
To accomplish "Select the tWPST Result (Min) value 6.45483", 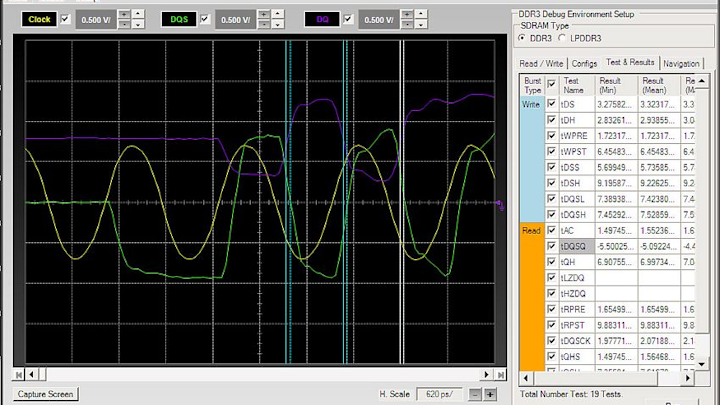I will tap(616, 152).
